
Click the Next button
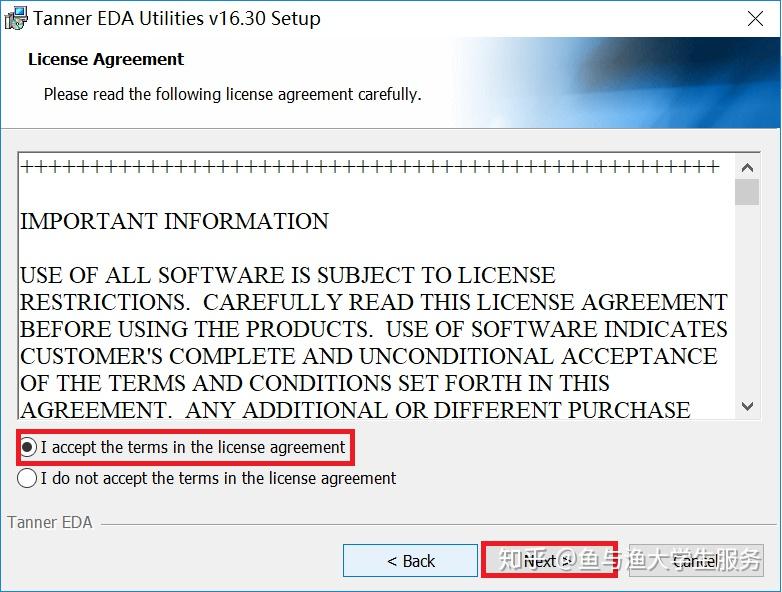pyautogui.click(x=549, y=561)
